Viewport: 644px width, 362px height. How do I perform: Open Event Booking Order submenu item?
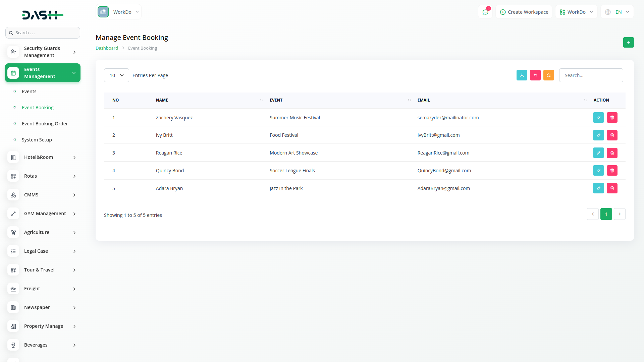[x=45, y=124]
